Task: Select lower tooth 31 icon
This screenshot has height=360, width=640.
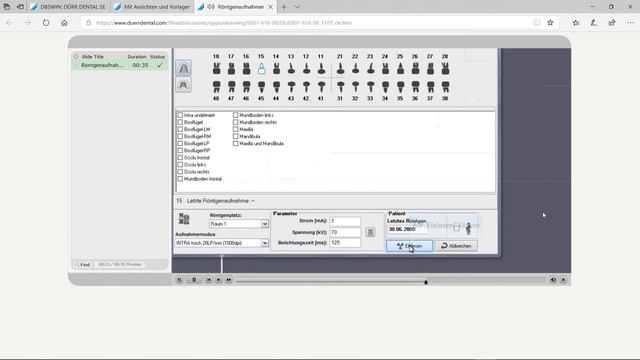Action: point(340,87)
